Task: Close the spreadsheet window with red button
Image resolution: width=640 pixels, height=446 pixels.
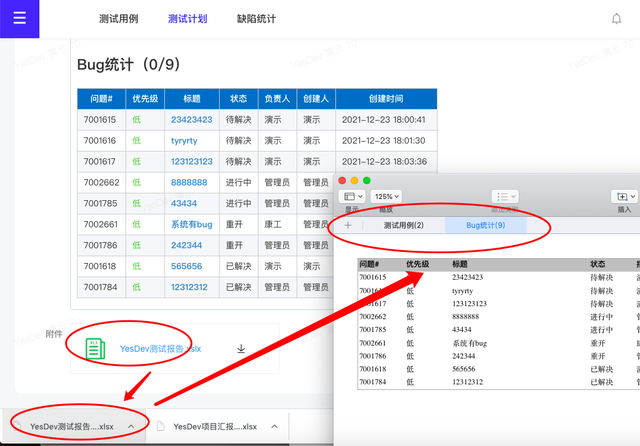Action: 342,180
